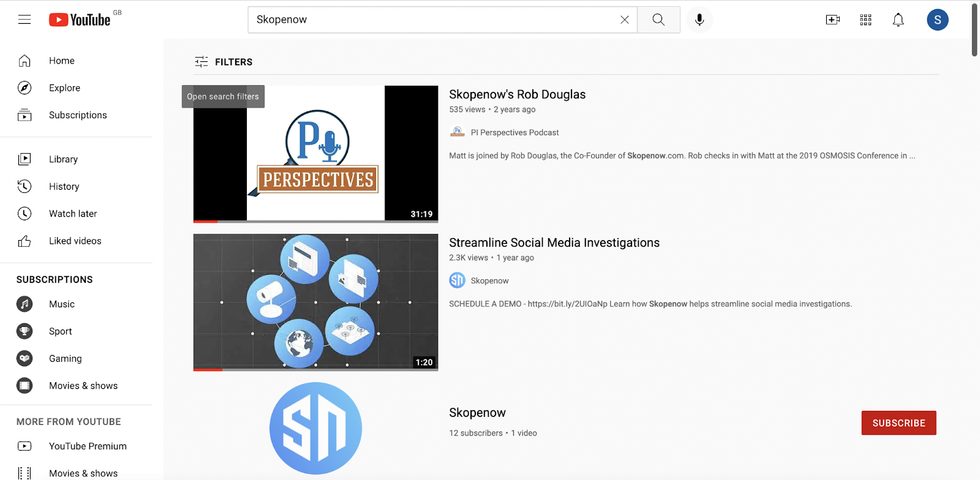
Task: Click the small Skopenow channel avatar
Action: click(x=458, y=280)
